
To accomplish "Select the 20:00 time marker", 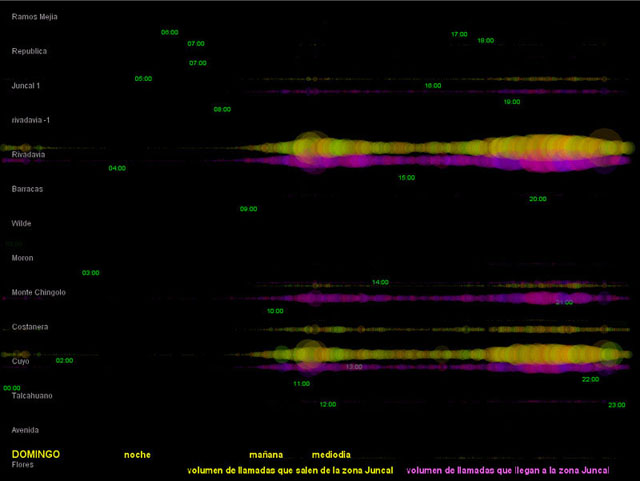I will point(538,199).
